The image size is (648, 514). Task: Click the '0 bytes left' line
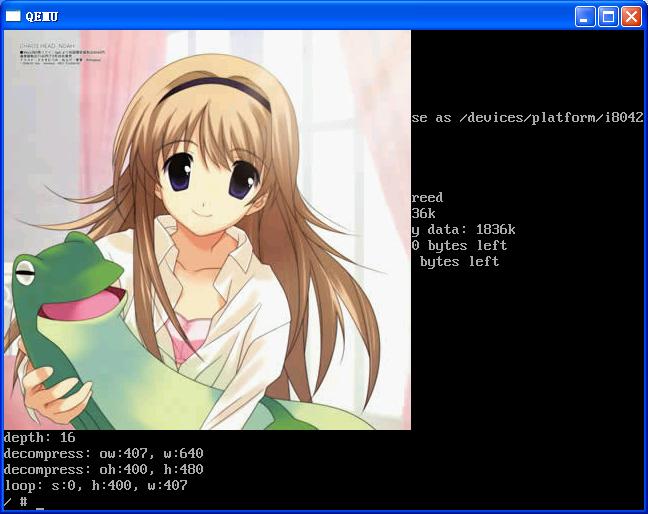coord(459,245)
